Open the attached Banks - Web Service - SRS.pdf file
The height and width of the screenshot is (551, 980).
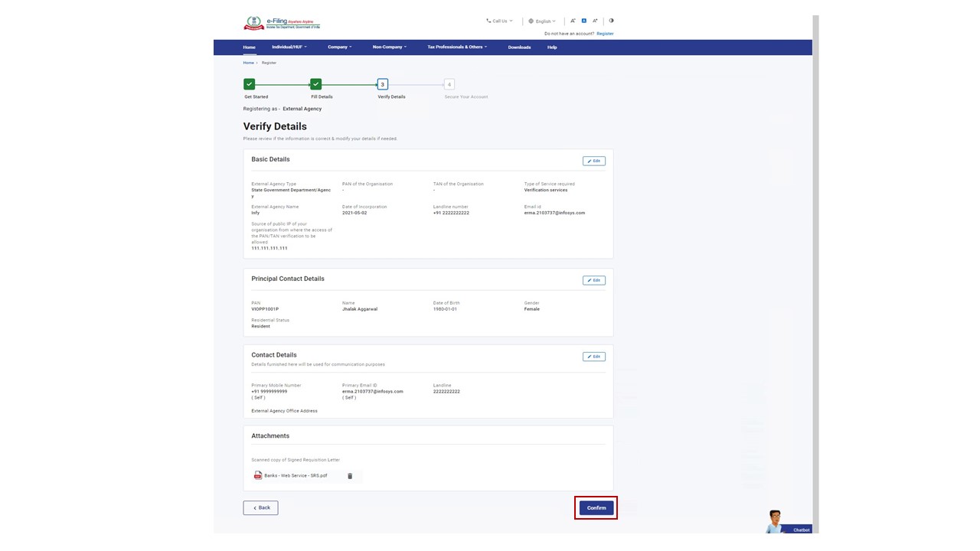coord(295,476)
